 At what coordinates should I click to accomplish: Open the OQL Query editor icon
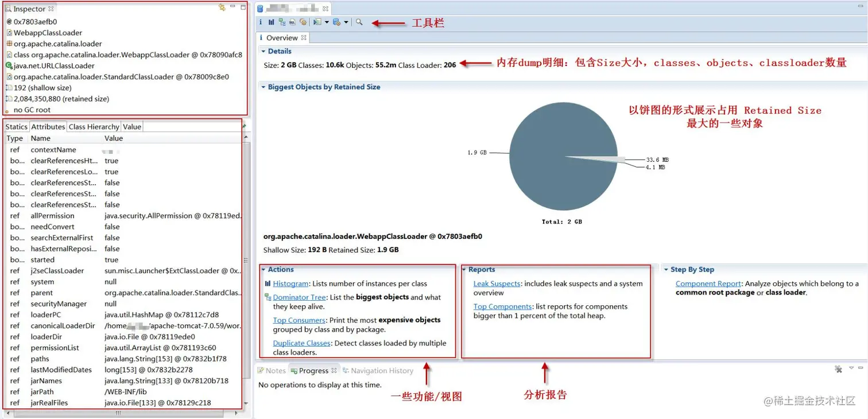[292, 22]
